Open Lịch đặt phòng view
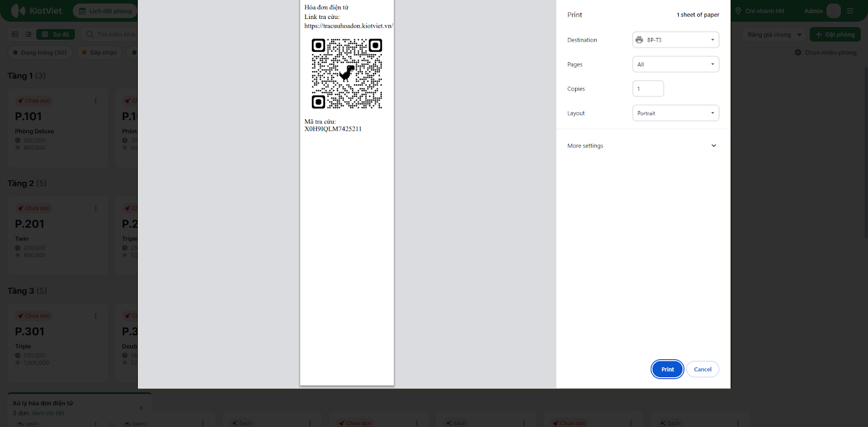The image size is (868, 427). tap(106, 11)
